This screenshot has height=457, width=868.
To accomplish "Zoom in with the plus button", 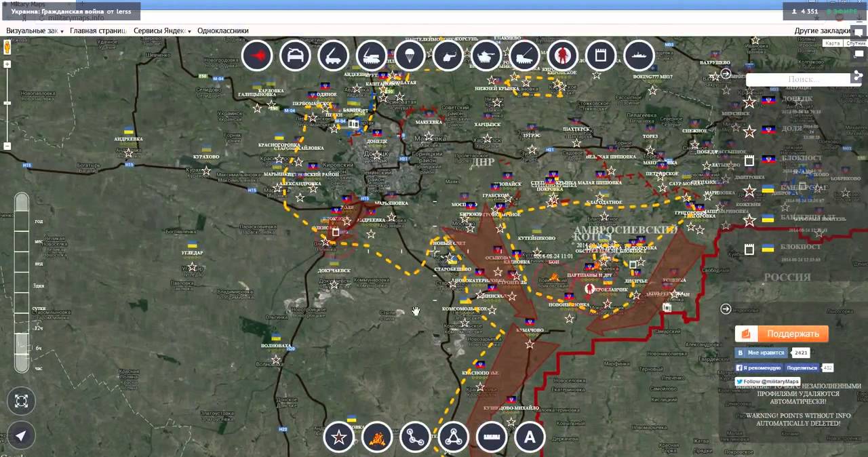I will click(x=7, y=65).
